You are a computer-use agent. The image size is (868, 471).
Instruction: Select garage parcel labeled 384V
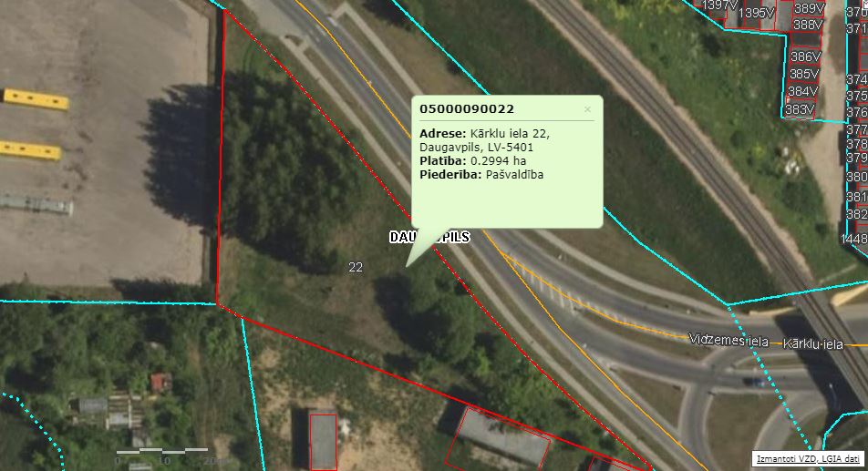pyautogui.click(x=802, y=91)
